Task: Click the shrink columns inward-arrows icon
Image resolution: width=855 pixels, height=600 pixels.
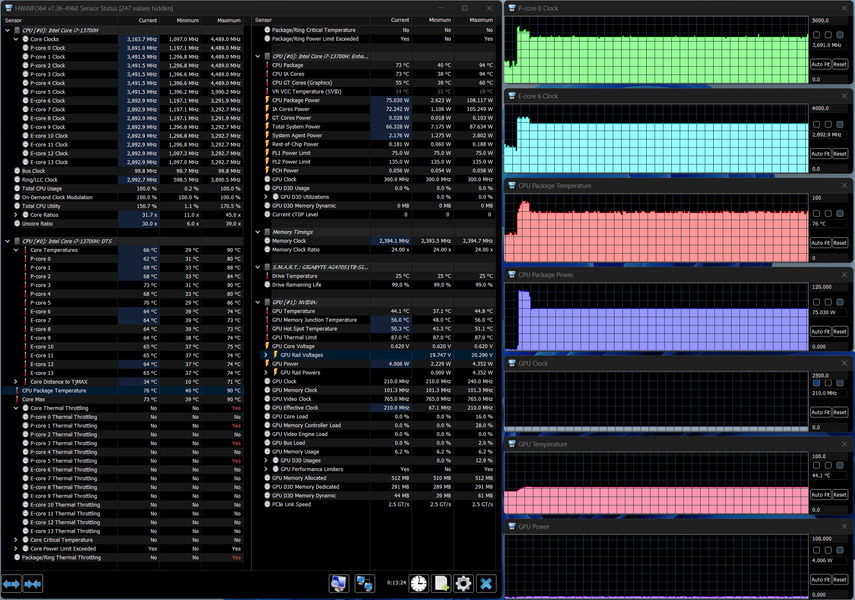Action: pos(33,584)
